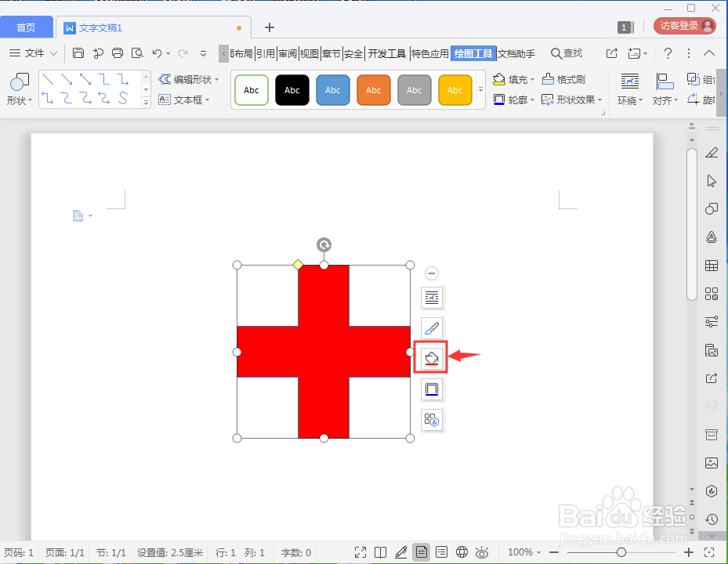Click the picture icon in right sidebar
The width and height of the screenshot is (728, 564).
pos(712,463)
